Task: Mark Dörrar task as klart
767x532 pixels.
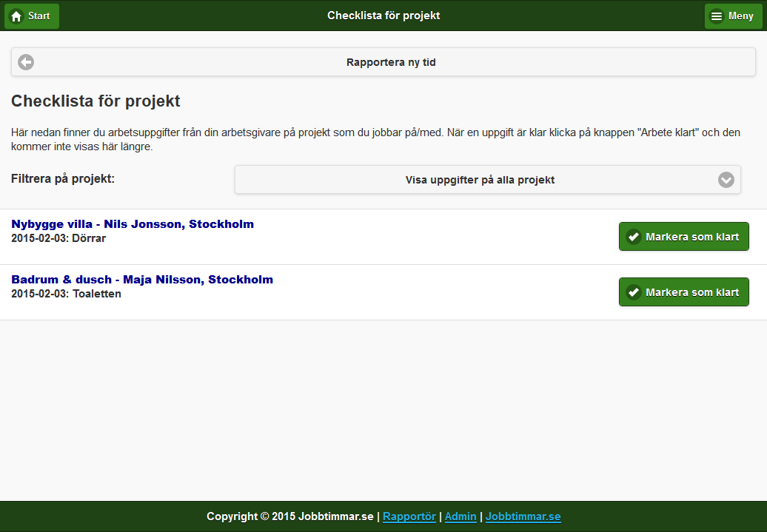Action: 683,237
